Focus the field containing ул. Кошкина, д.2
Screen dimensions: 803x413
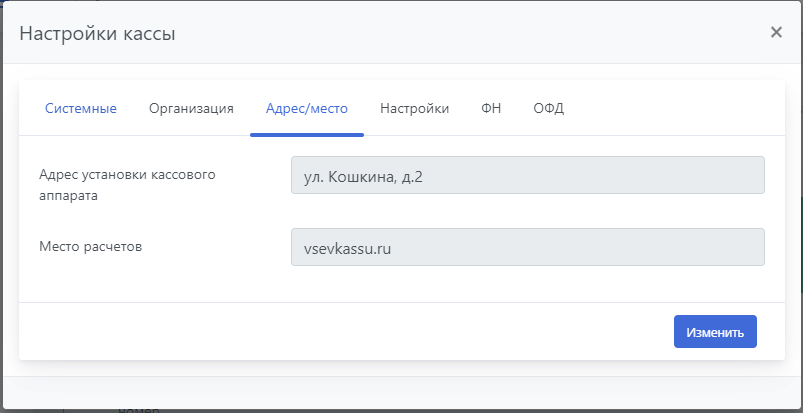(527, 175)
